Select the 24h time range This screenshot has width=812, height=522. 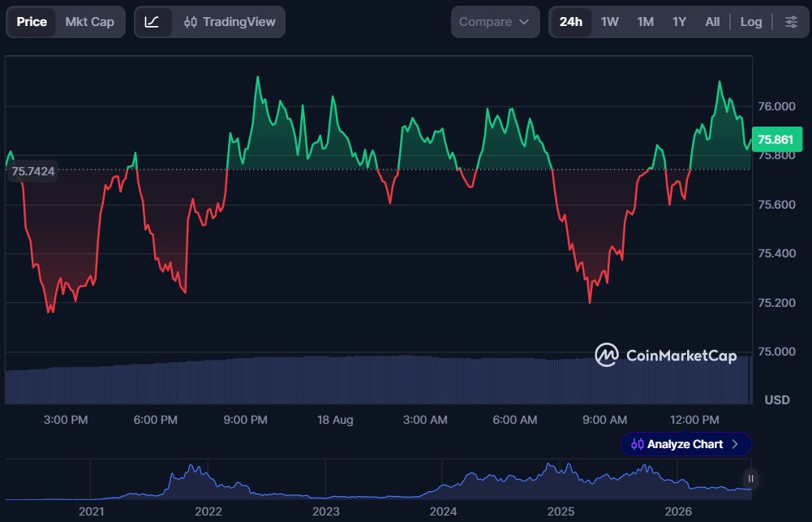[x=571, y=22]
